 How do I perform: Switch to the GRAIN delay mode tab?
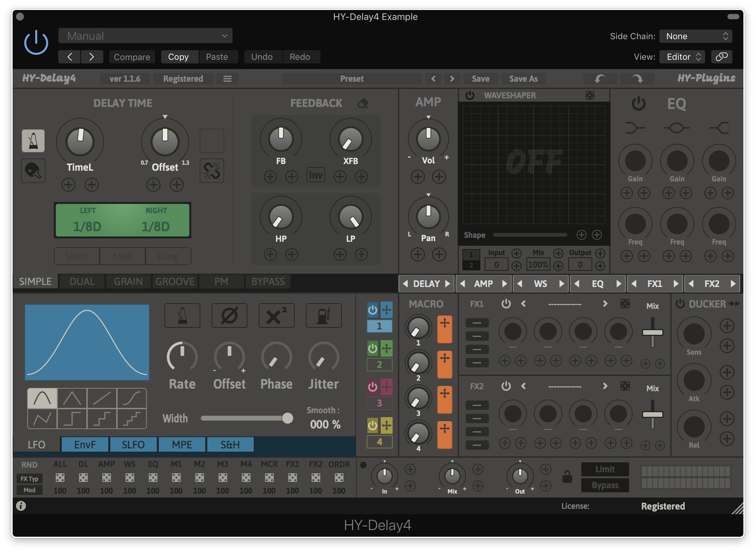click(128, 281)
